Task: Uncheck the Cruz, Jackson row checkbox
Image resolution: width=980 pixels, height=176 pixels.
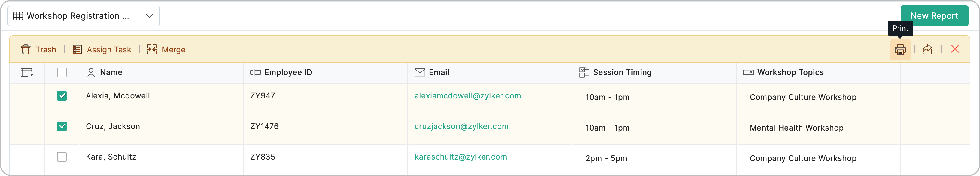Action: (62, 126)
